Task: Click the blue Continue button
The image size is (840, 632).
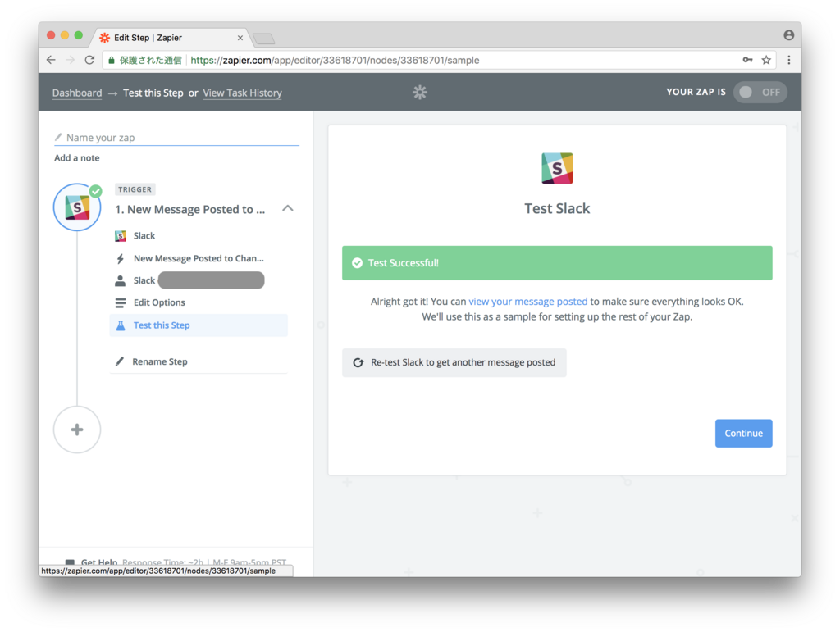Action: (x=743, y=433)
